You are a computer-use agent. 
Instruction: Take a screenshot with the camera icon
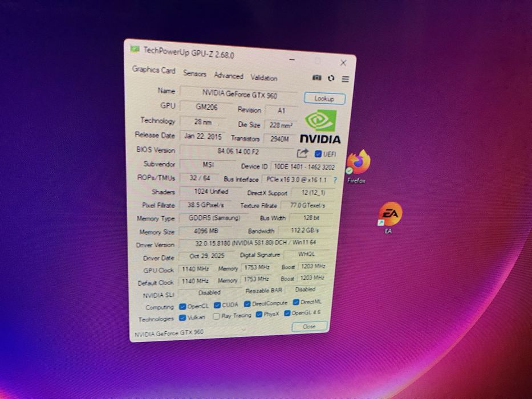click(316, 78)
